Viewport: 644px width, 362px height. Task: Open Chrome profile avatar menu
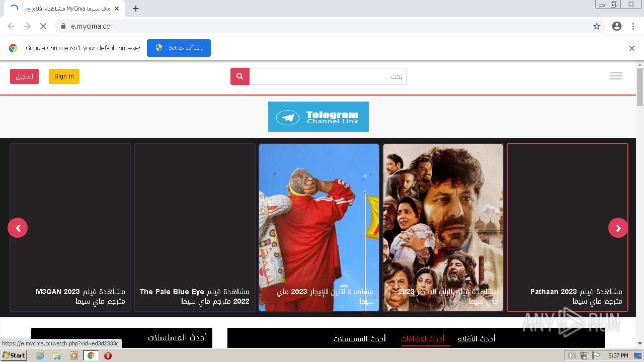tap(617, 26)
